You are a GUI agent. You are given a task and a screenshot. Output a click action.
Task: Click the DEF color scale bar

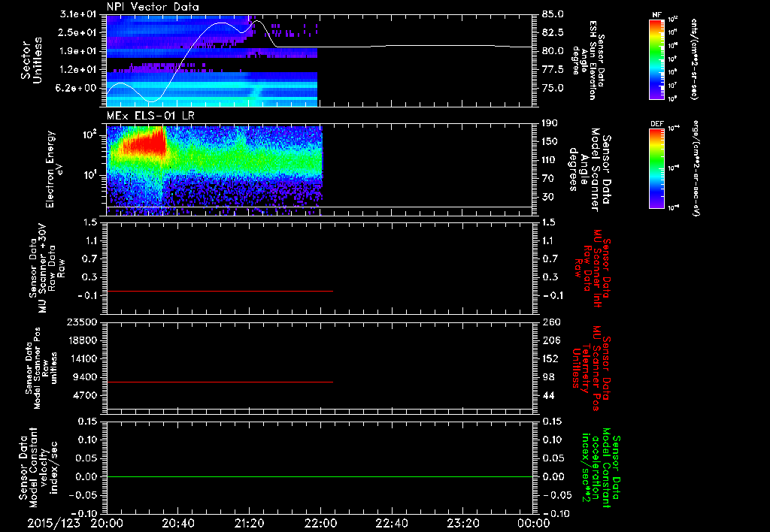coord(656,168)
